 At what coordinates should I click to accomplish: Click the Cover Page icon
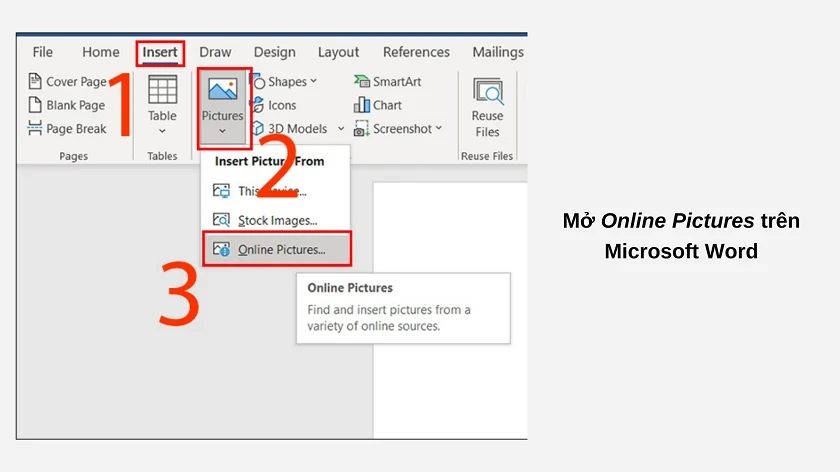[35, 82]
